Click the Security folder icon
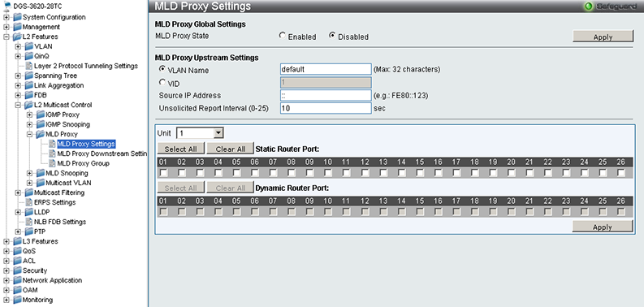The width and height of the screenshot is (644, 307). (x=17, y=270)
